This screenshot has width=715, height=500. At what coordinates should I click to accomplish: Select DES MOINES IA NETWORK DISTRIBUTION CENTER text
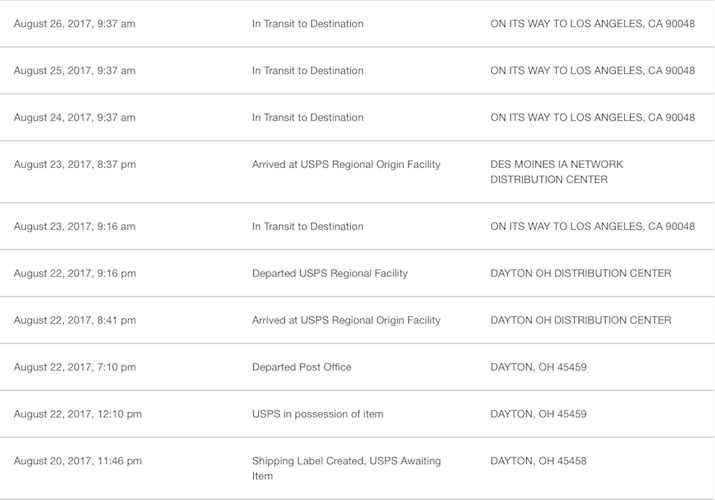pyautogui.click(x=550, y=172)
